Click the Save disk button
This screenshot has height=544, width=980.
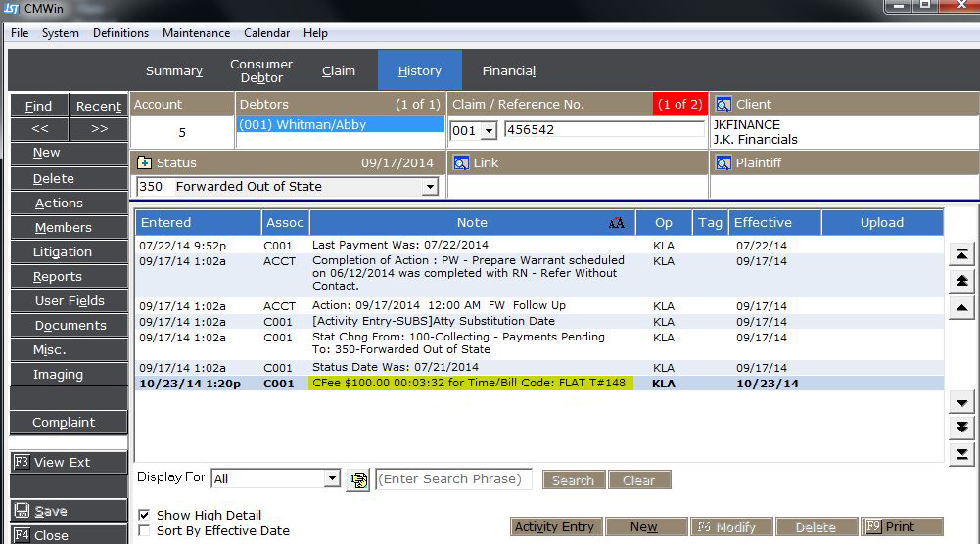69,511
